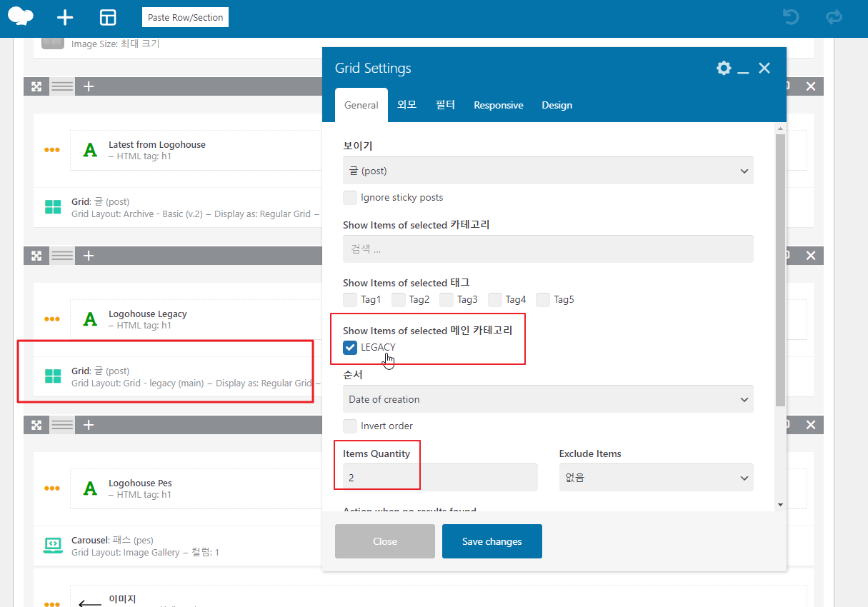This screenshot has width=868, height=607.
Task: Close the Grid Settings panel with X
Action: point(764,68)
